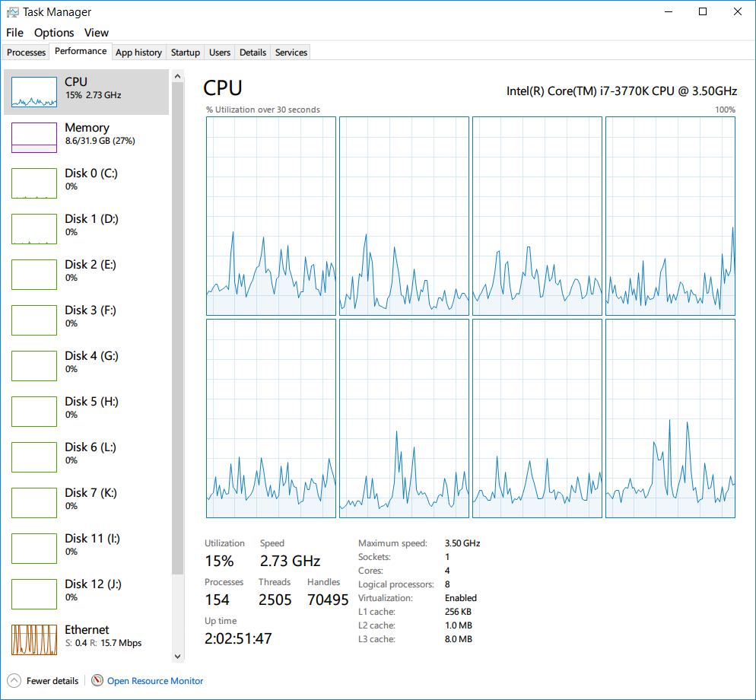Open the Options menu
Screen dimensions: 756x700
(54, 32)
